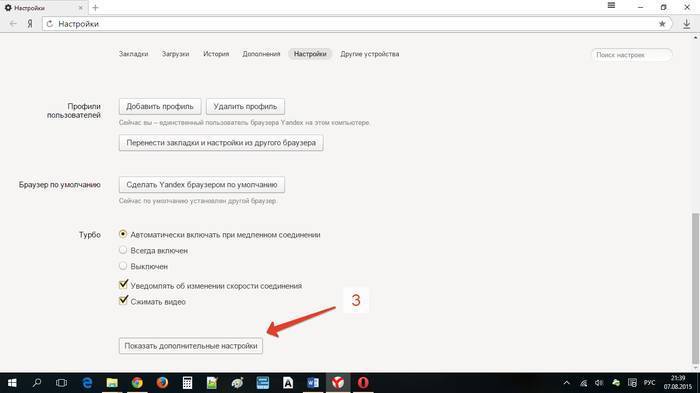Switch input language РУС indicator

pos(650,383)
